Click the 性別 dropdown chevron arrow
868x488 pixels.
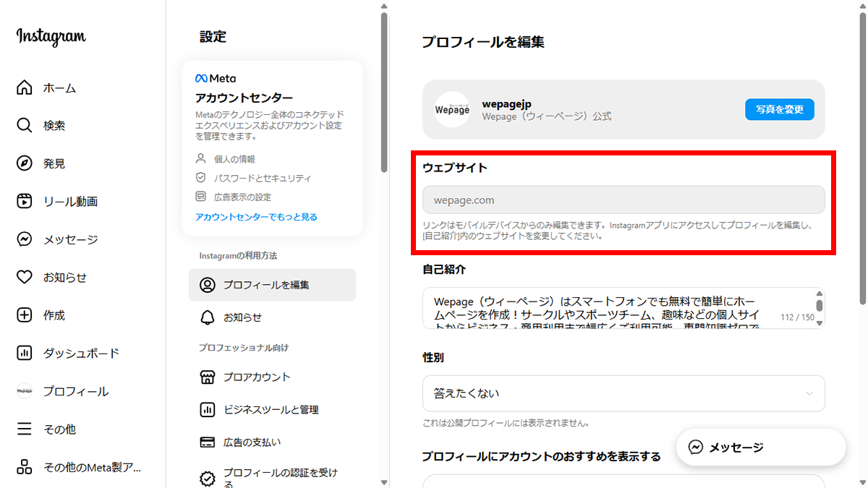pyautogui.click(x=809, y=394)
